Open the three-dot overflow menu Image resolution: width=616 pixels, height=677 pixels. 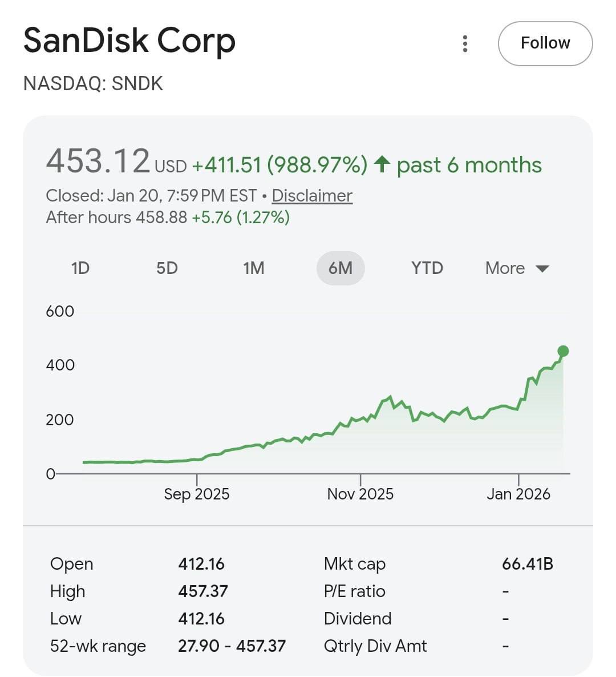pyautogui.click(x=465, y=43)
